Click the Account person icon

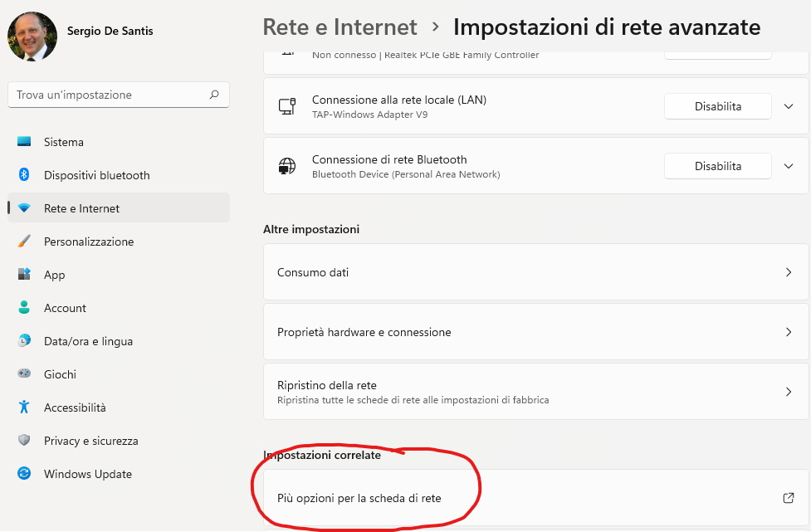24,308
